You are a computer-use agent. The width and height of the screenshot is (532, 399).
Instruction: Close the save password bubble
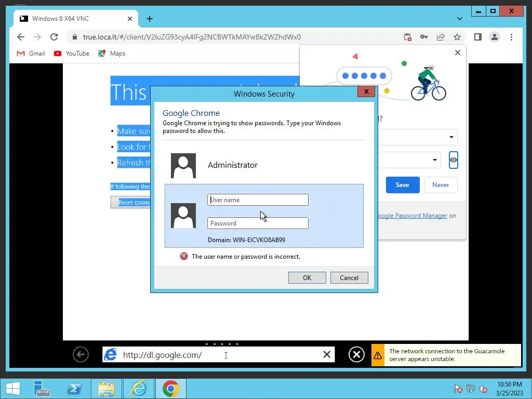(458, 52)
